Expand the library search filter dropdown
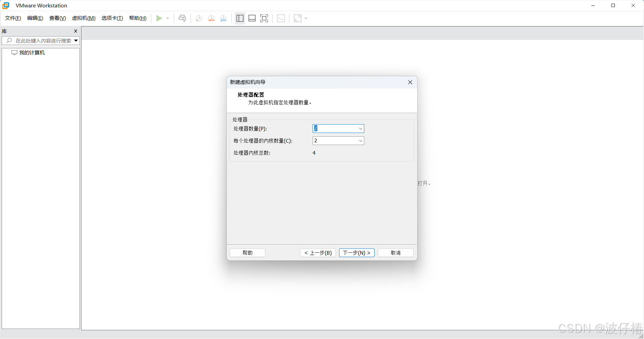644x339 pixels. click(x=75, y=41)
